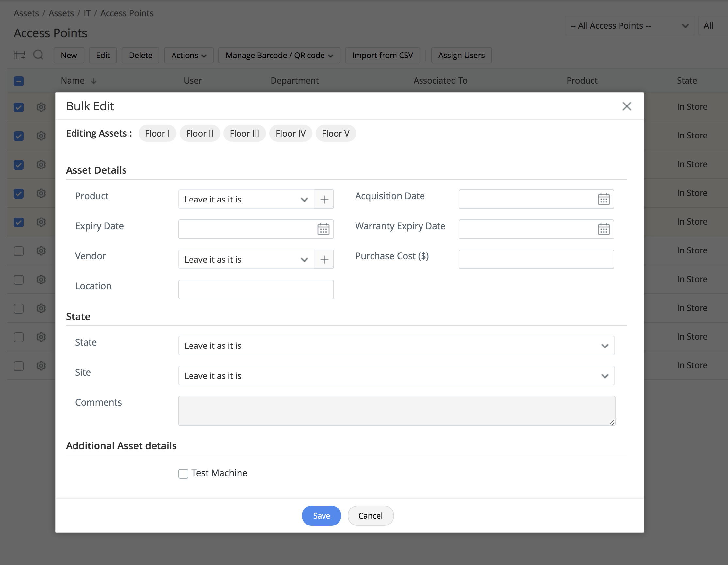Open Manage Barcode / QR code menu

pos(279,55)
